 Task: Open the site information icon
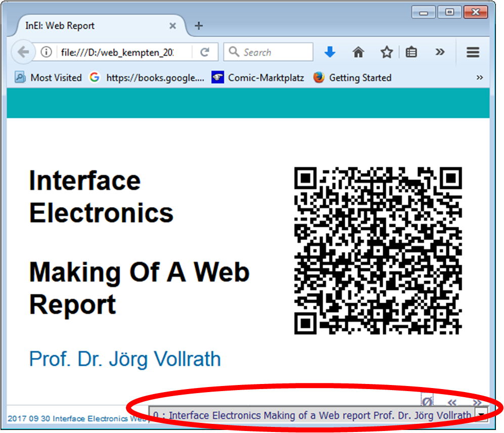46,52
